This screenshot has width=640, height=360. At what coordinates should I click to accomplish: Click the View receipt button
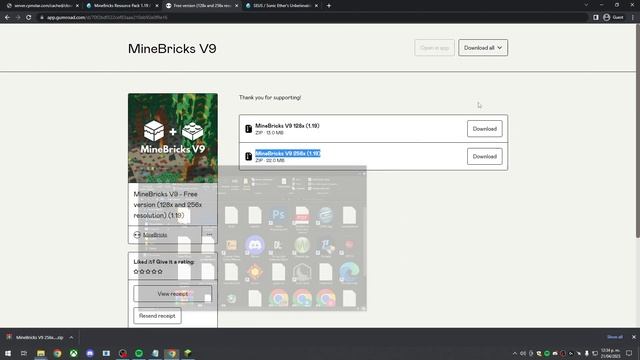[173, 293]
